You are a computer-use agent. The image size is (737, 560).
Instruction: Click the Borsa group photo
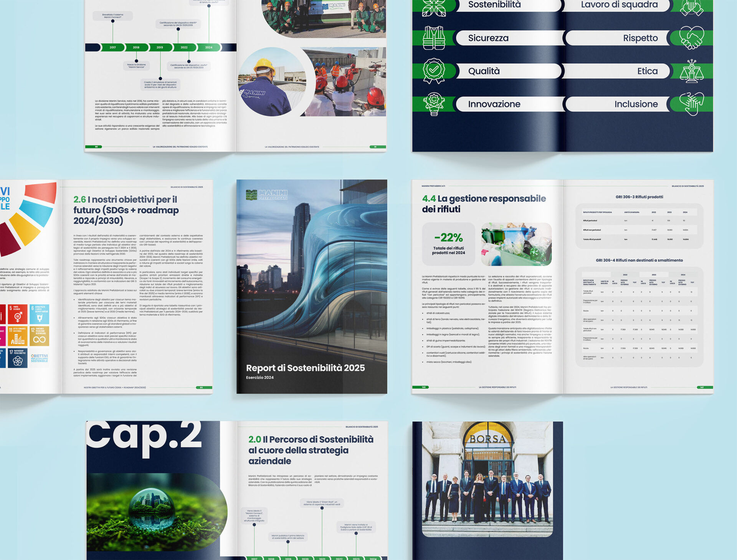(487, 479)
